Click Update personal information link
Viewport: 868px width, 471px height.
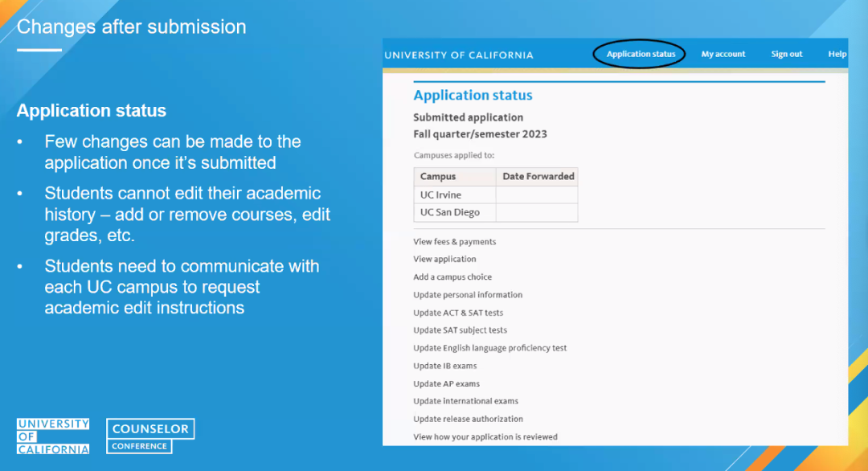point(468,295)
